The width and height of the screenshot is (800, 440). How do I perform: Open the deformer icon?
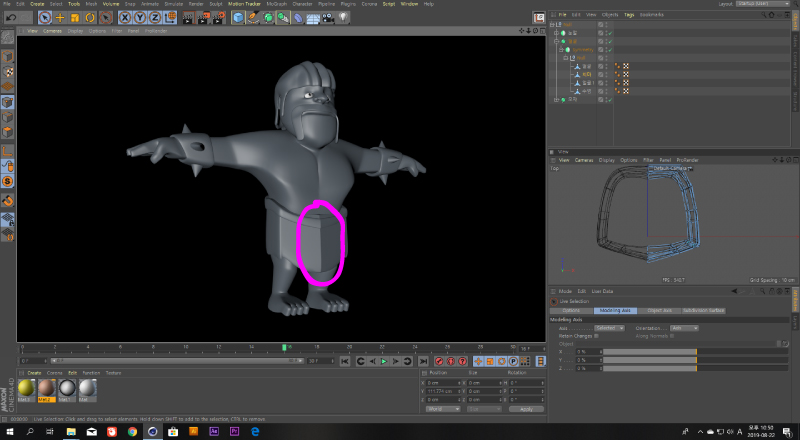(x=298, y=18)
